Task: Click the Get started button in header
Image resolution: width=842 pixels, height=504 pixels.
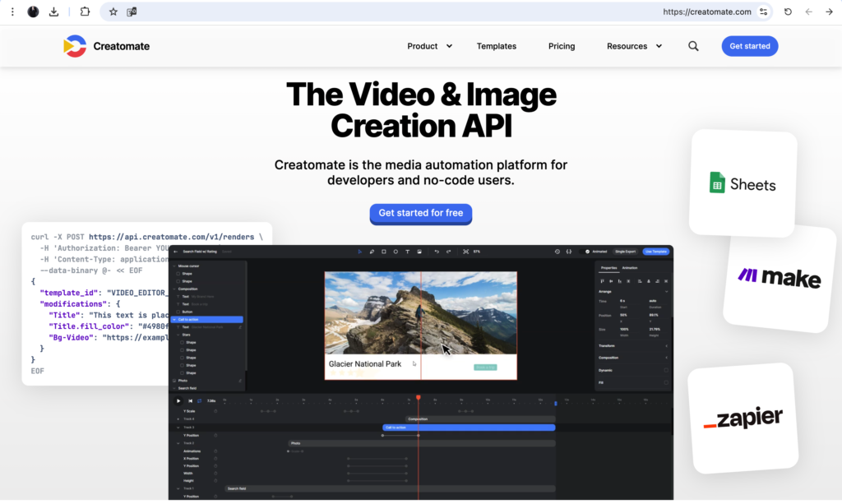Action: coord(749,46)
